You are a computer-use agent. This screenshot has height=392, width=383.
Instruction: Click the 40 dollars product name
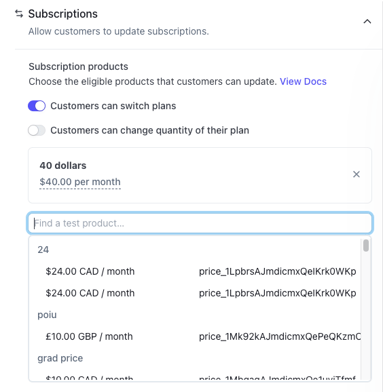click(63, 166)
